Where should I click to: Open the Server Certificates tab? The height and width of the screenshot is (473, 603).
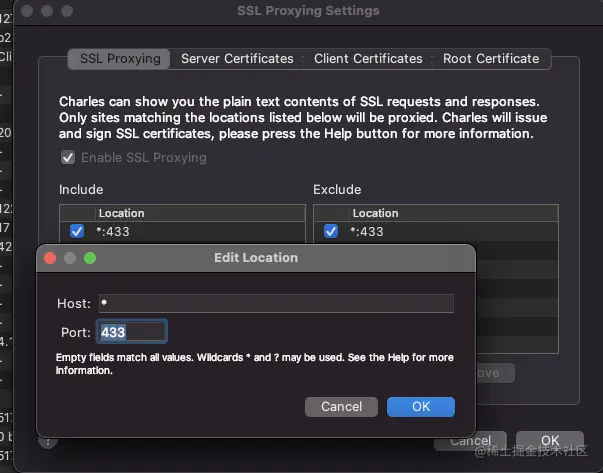[237, 59]
